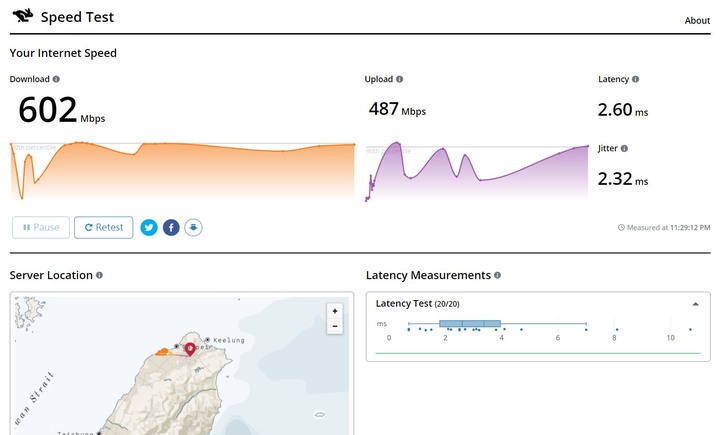Click the Jitter info icon

tap(624, 148)
